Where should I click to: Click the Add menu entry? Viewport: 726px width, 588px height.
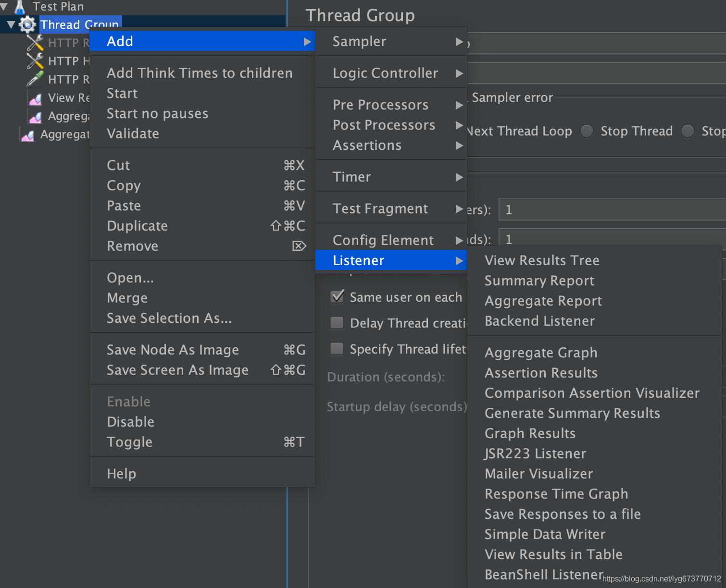(202, 41)
